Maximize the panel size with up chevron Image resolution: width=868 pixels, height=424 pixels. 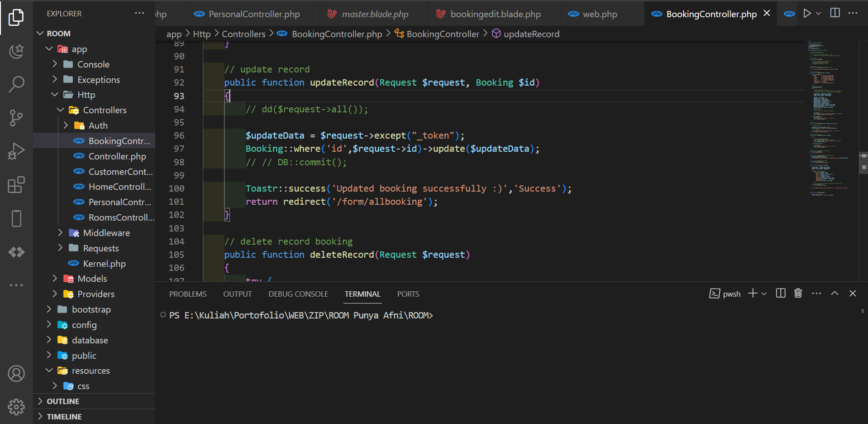click(835, 293)
